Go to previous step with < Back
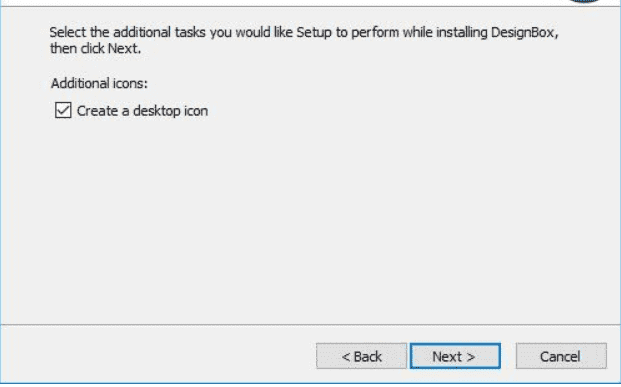Screen dimensions: 621x387 [x=361, y=356]
